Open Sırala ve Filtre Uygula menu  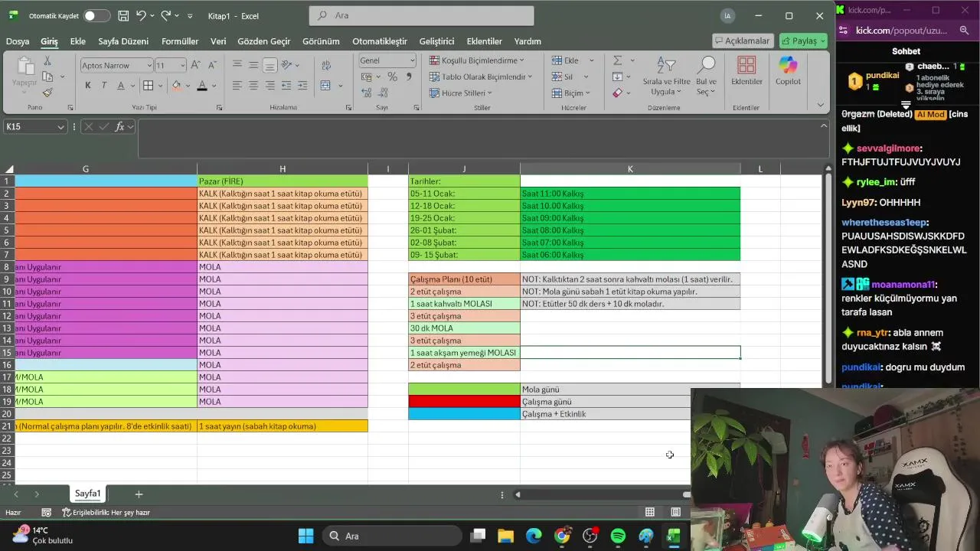666,77
